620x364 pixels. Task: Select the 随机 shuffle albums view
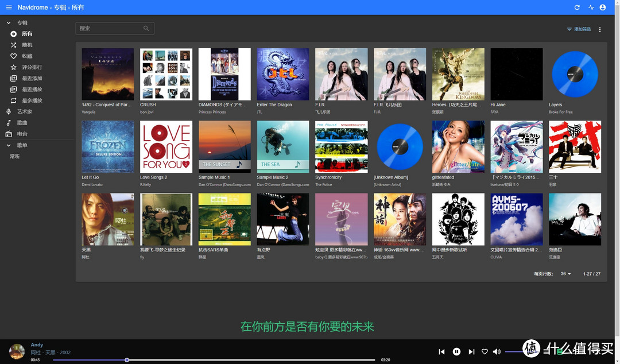click(27, 45)
